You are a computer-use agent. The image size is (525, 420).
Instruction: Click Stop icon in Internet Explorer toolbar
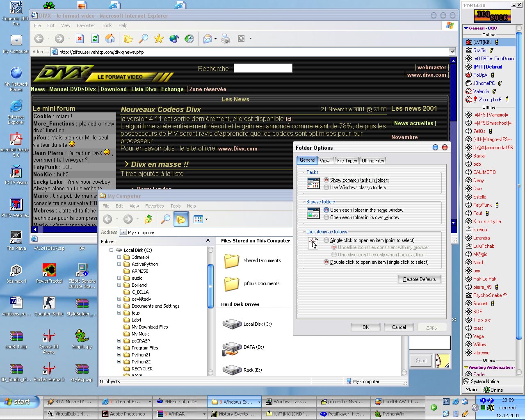click(x=80, y=39)
